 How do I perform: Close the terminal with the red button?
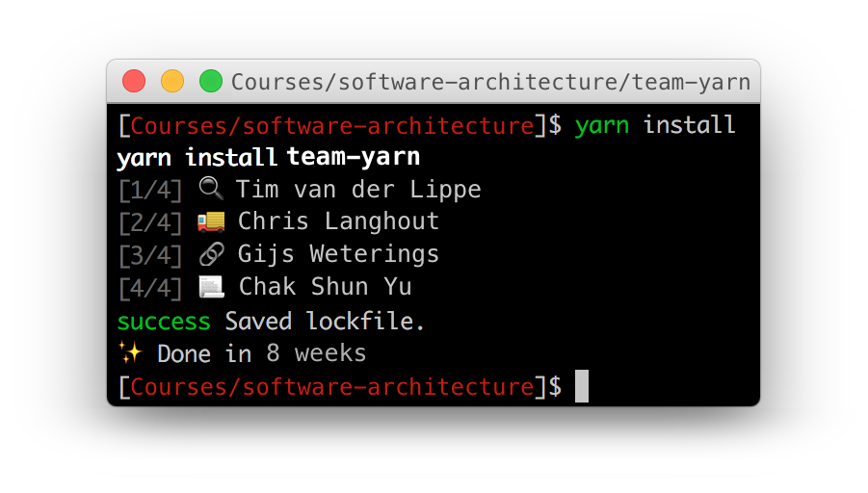coord(134,82)
